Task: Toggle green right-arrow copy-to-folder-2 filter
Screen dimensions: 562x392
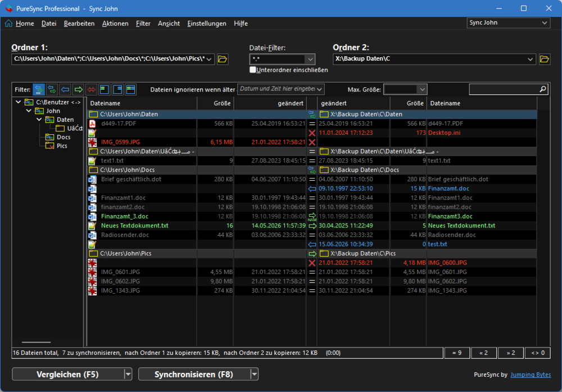Action: click(x=79, y=89)
